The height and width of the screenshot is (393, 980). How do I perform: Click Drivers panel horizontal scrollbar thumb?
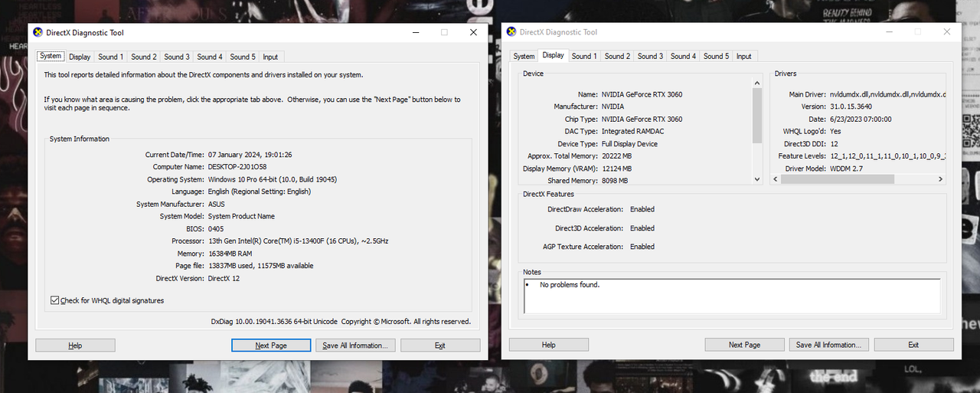tap(838, 179)
